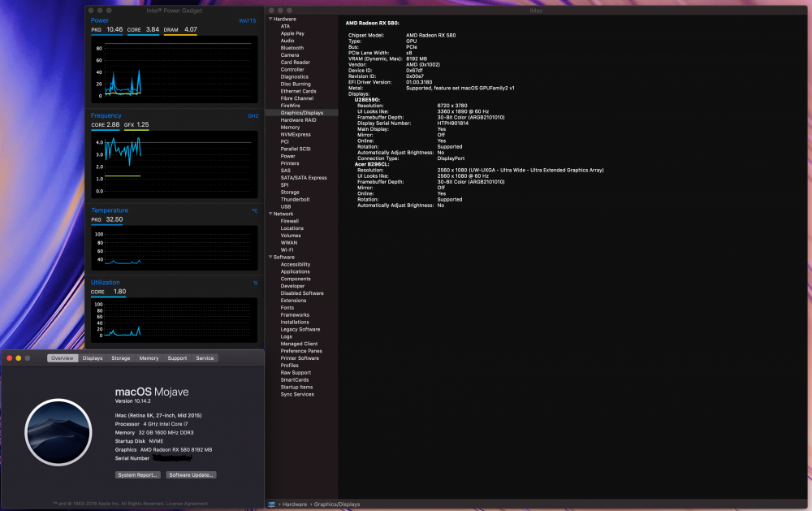Image resolution: width=812 pixels, height=511 pixels.
Task: Select Apple Pay in the sidebar
Action: click(x=292, y=33)
